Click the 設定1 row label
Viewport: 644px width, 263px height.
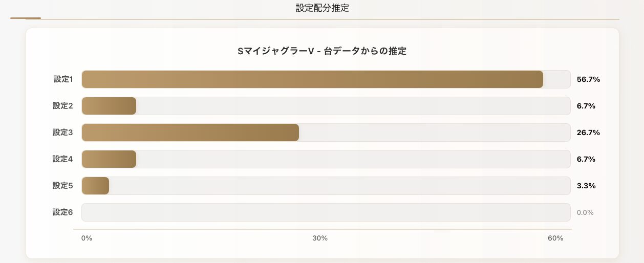(63, 79)
